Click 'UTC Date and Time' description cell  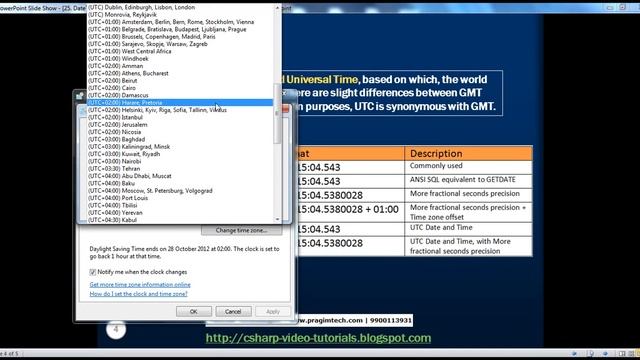(x=469, y=229)
